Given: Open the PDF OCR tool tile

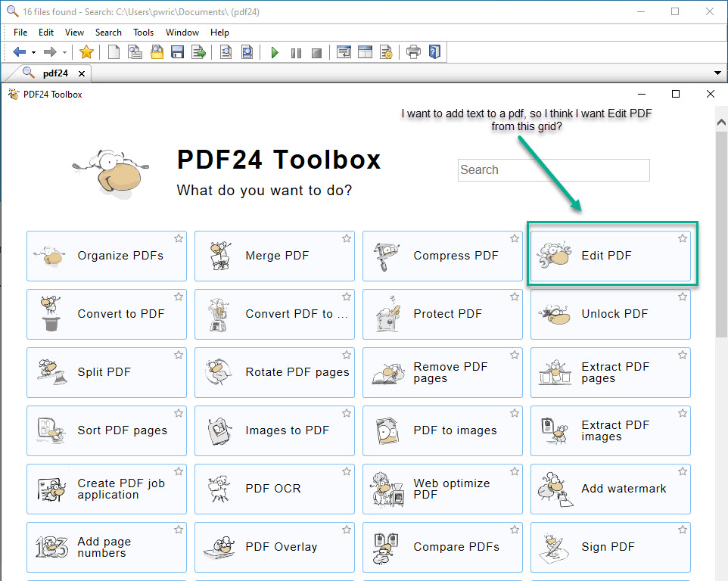Looking at the screenshot, I should click(275, 489).
